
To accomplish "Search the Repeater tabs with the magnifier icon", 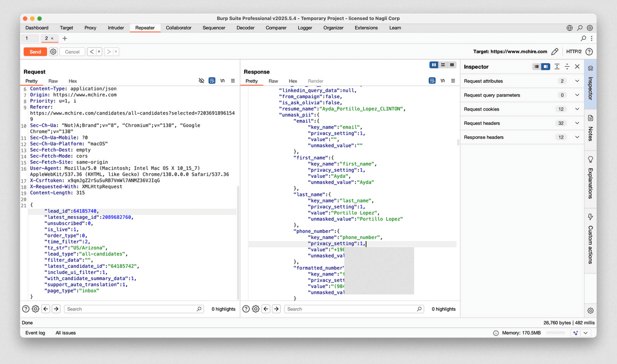I will pyautogui.click(x=583, y=39).
